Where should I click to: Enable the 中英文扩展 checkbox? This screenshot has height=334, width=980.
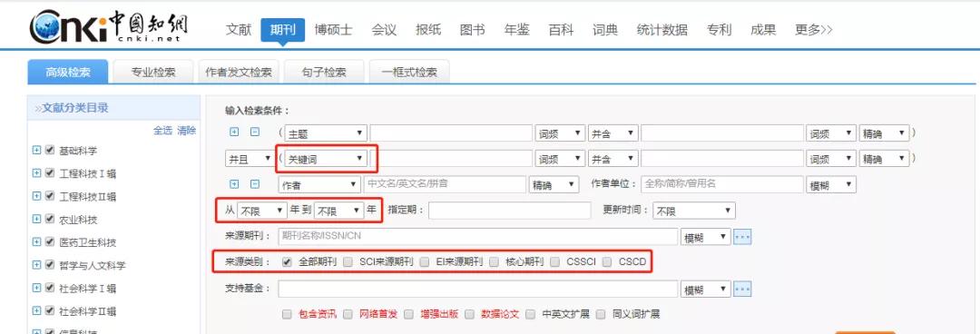pyautogui.click(x=531, y=314)
